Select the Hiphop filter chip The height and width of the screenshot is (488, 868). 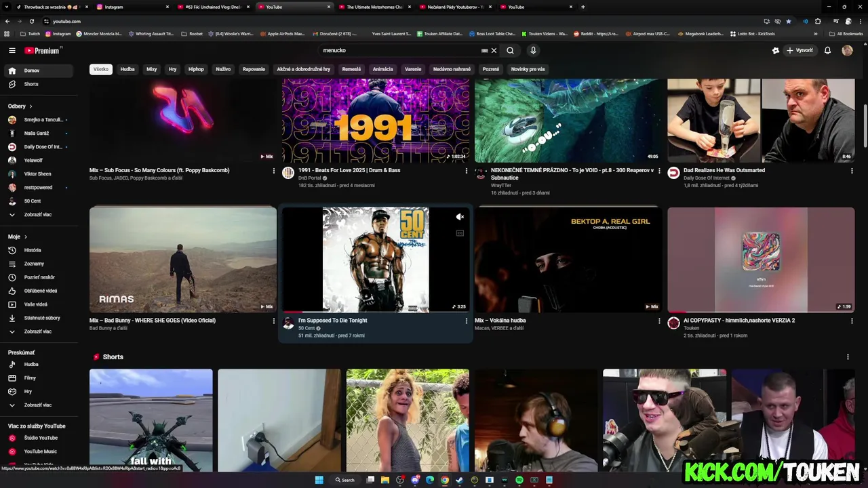(196, 69)
